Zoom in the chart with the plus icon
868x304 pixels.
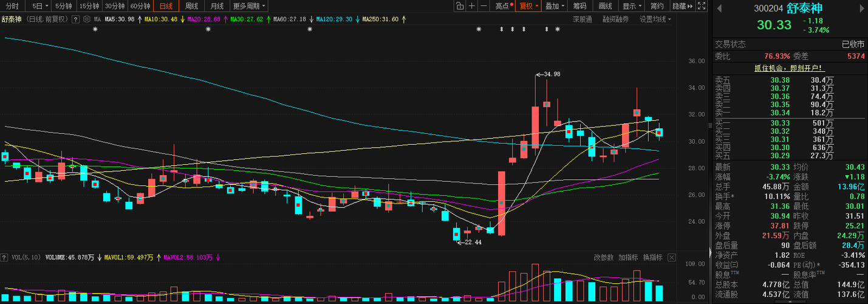tap(473, 6)
